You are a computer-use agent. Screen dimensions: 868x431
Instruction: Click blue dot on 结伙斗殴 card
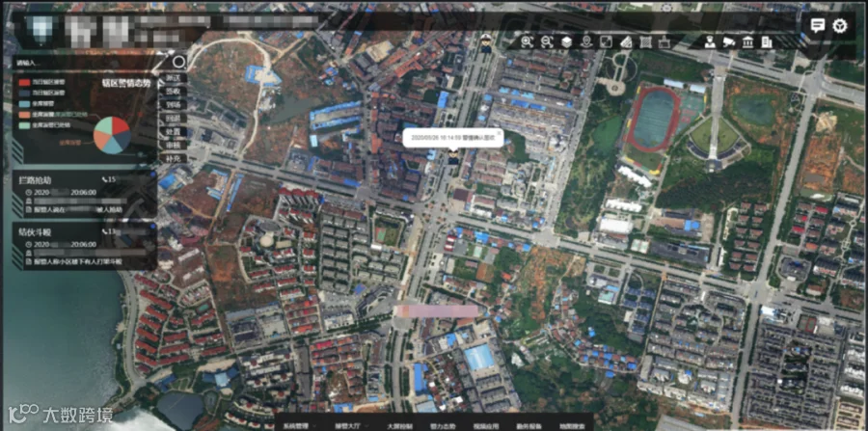(152, 226)
